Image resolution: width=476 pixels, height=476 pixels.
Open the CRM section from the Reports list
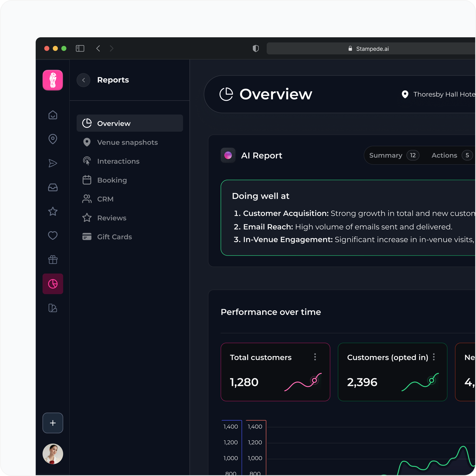[x=105, y=199]
